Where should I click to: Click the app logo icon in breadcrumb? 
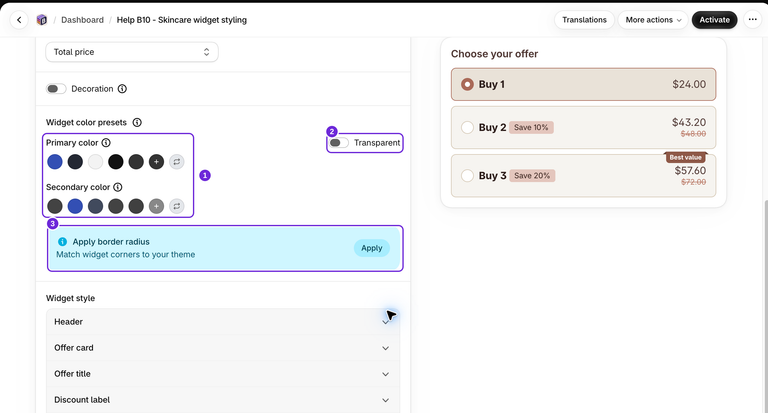pos(42,20)
